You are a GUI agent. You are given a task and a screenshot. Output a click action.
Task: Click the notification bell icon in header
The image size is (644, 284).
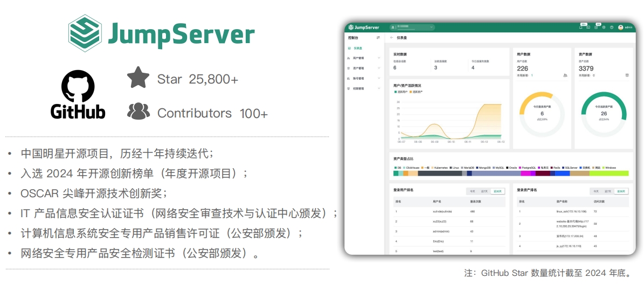click(581, 27)
